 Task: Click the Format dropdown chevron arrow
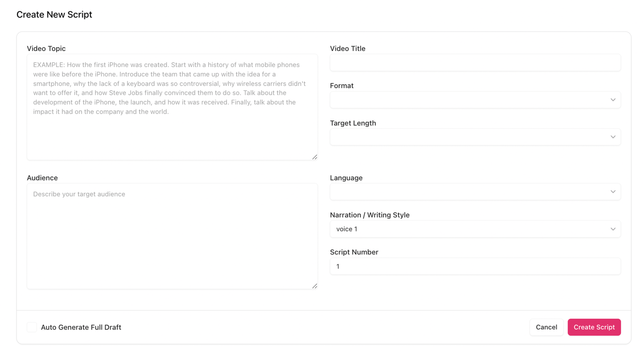(x=613, y=100)
